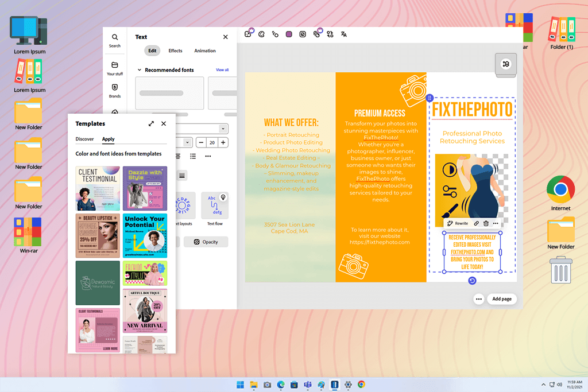Open the Text flow option
Screen dimensions: 588x392
(x=215, y=209)
